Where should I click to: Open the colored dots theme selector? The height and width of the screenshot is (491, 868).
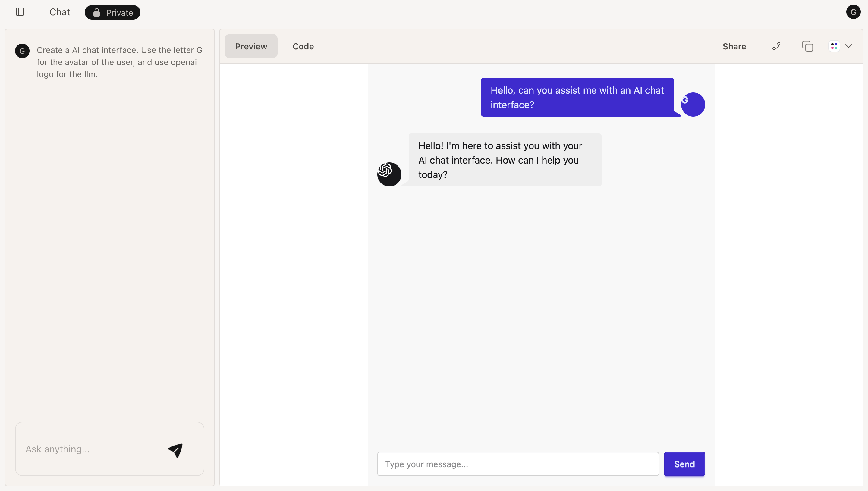tap(834, 46)
